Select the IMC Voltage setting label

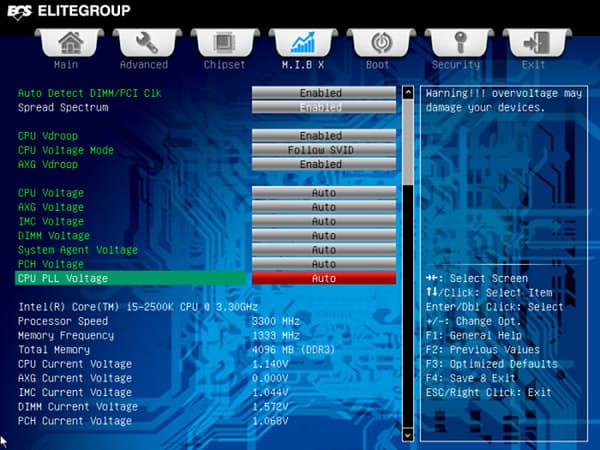[x=51, y=221]
